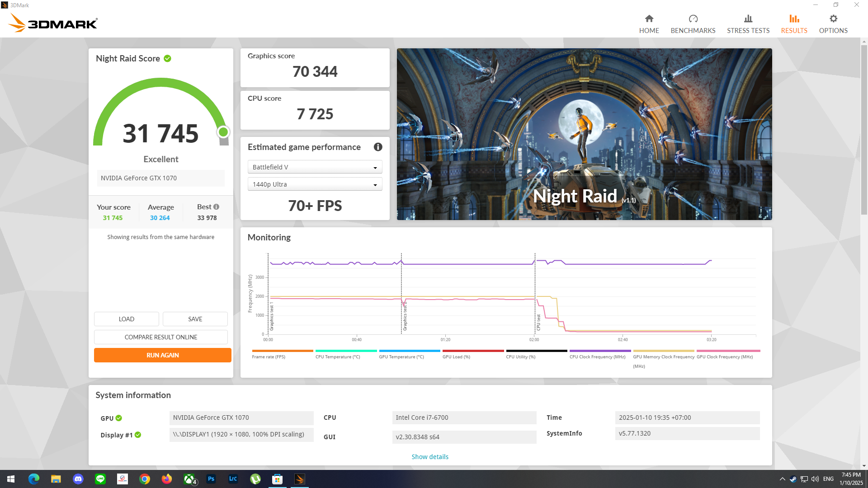Expand Show details in System information
Image resolution: width=868 pixels, height=488 pixels.
pos(429,457)
